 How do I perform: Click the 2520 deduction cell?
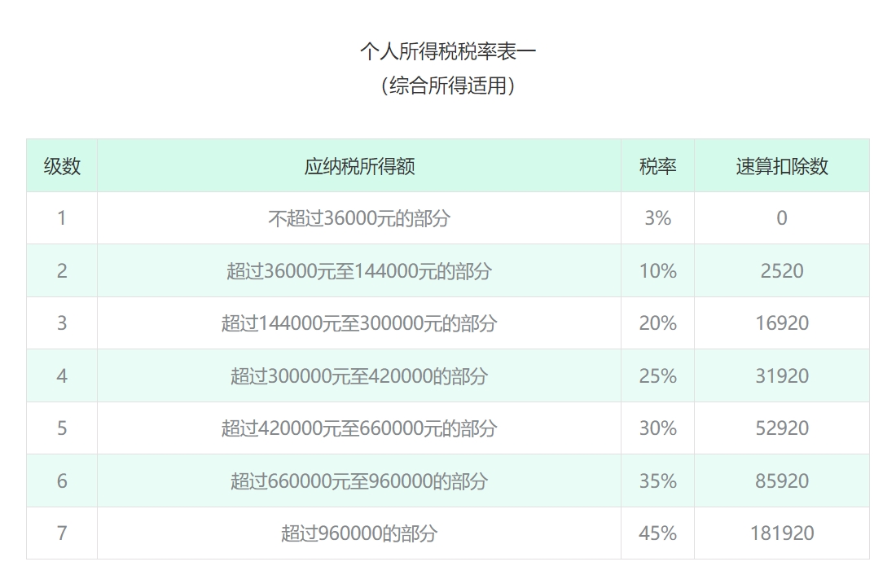(x=782, y=271)
